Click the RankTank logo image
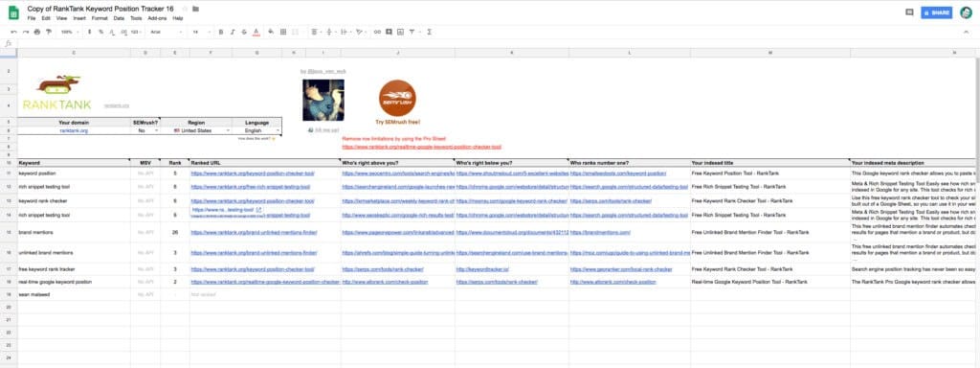The height and width of the screenshot is (368, 980). coord(56,93)
